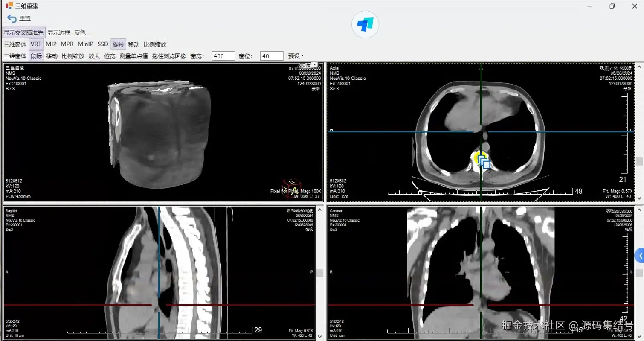Viewport: 644px width, 341px height.
Task: Activate the 鼠标 pointer tool
Action: 37,56
